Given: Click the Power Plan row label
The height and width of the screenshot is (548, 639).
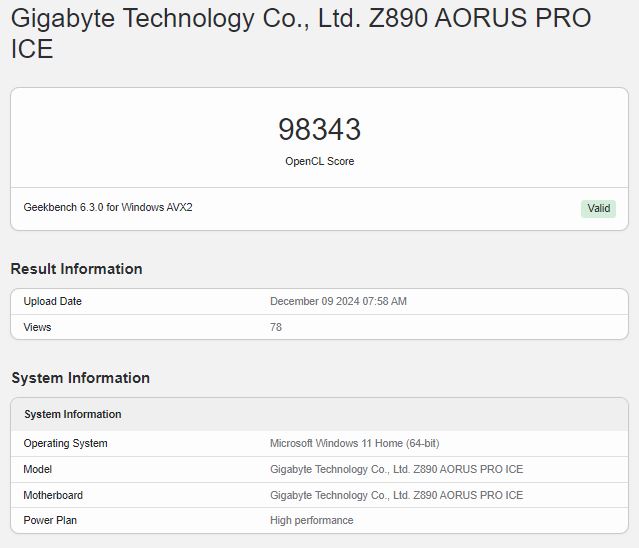Looking at the screenshot, I should pyautogui.click(x=50, y=520).
